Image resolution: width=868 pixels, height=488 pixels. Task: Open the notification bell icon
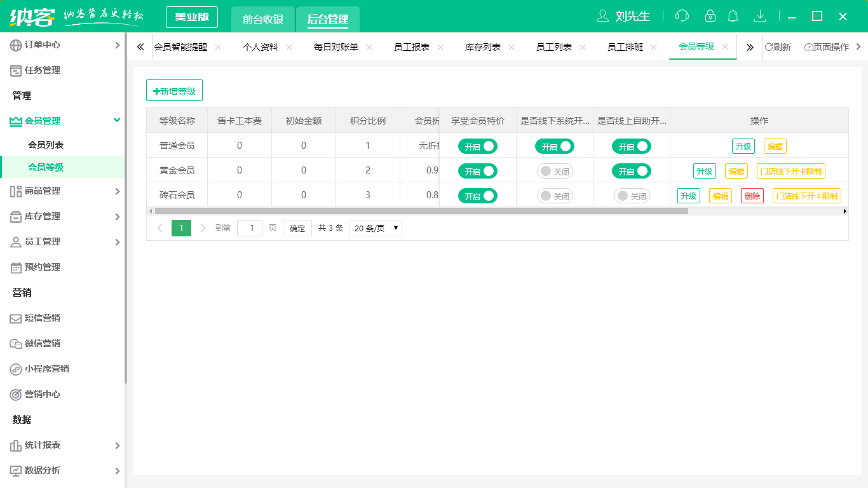(x=733, y=16)
